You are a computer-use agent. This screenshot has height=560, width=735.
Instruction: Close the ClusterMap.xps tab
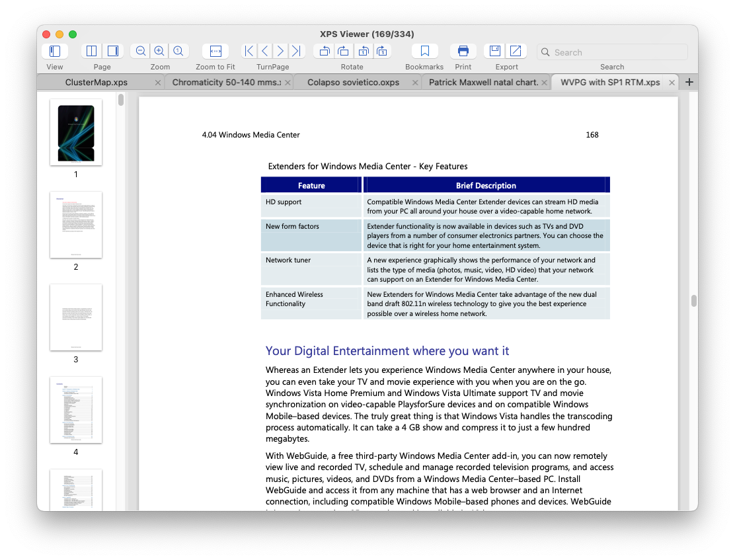[158, 83]
